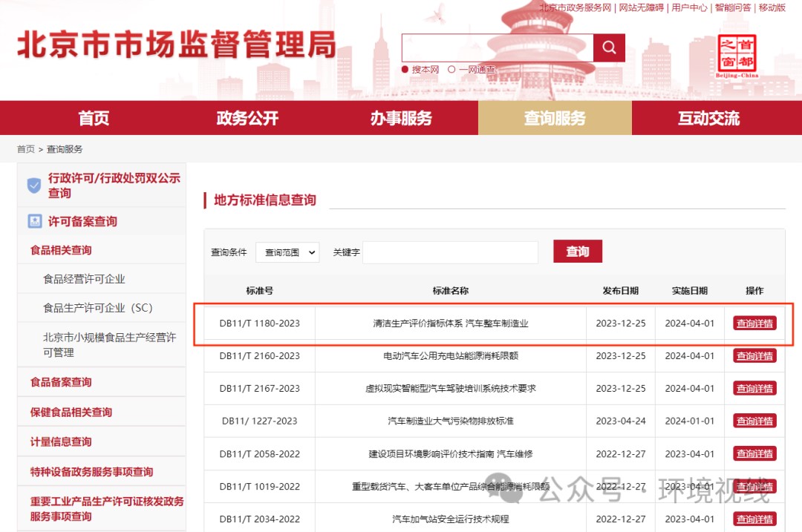Click standard name 清洁生产评价指标体系 汽车整车制造业

451,324
